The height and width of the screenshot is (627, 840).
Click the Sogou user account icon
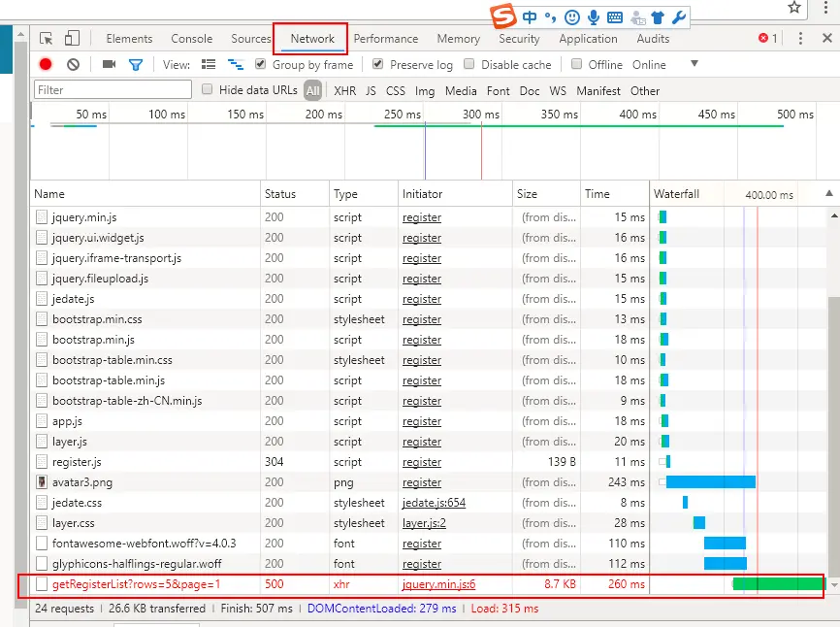tap(637, 18)
